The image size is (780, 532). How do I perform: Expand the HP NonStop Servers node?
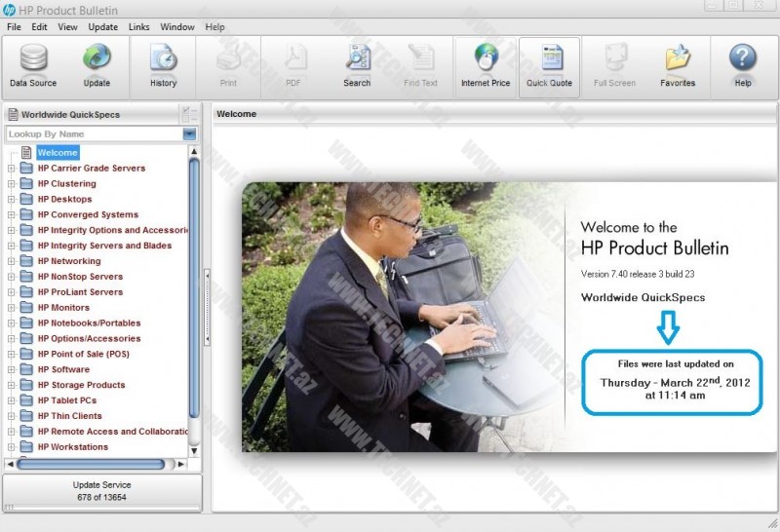11,277
